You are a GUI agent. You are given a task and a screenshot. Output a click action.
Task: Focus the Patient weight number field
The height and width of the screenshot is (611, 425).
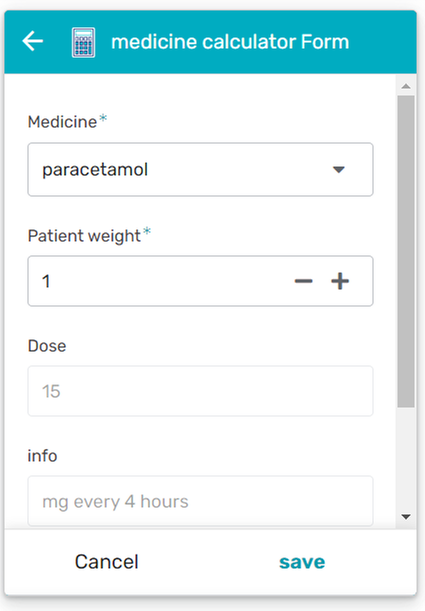coord(201,281)
